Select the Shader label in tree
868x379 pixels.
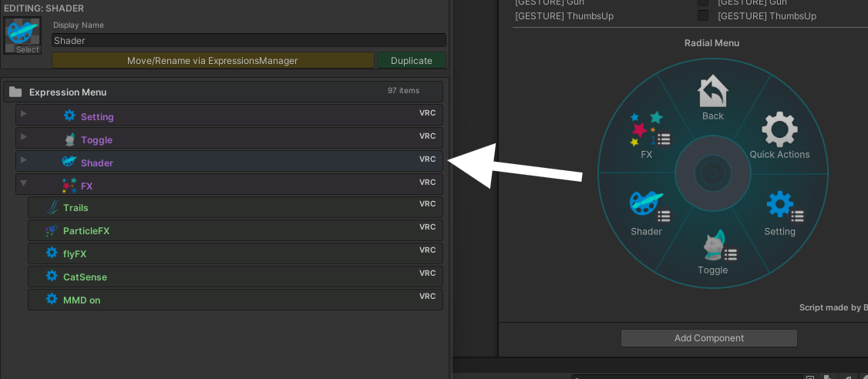pos(97,163)
